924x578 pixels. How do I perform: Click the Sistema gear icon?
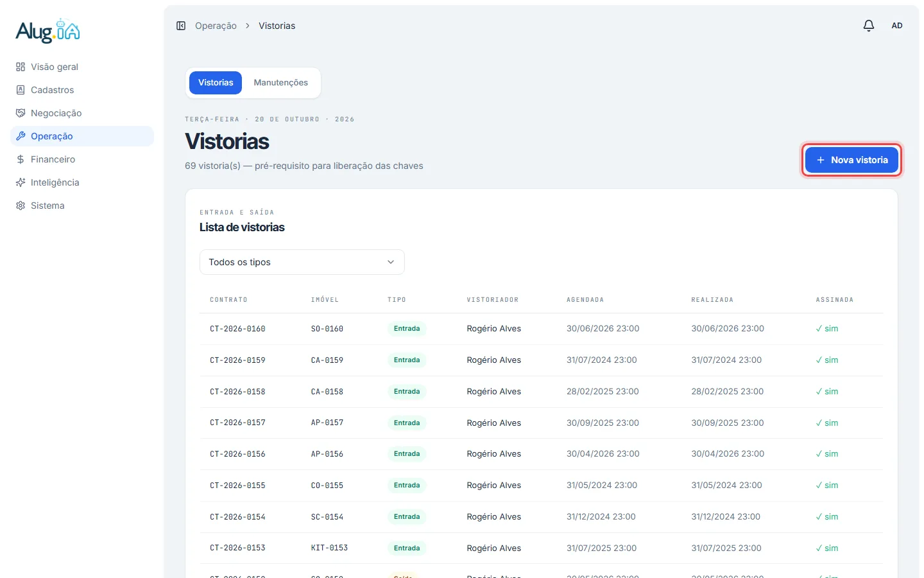tap(21, 206)
